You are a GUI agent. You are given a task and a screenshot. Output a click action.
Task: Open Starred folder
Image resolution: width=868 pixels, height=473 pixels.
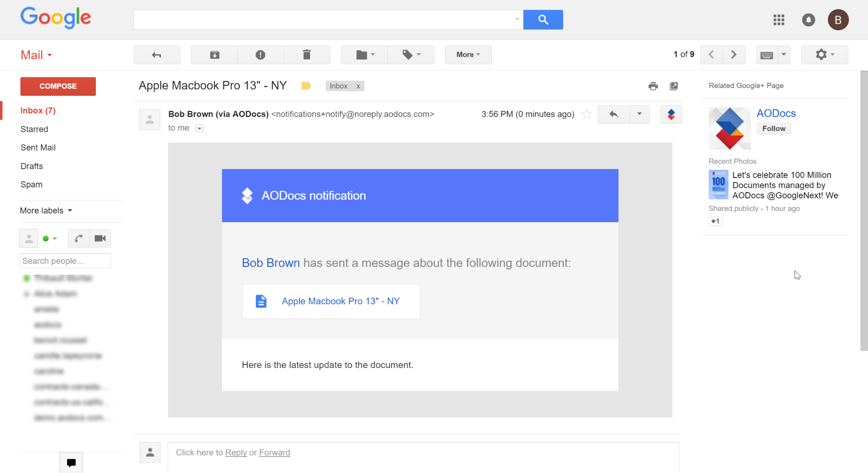tap(34, 129)
